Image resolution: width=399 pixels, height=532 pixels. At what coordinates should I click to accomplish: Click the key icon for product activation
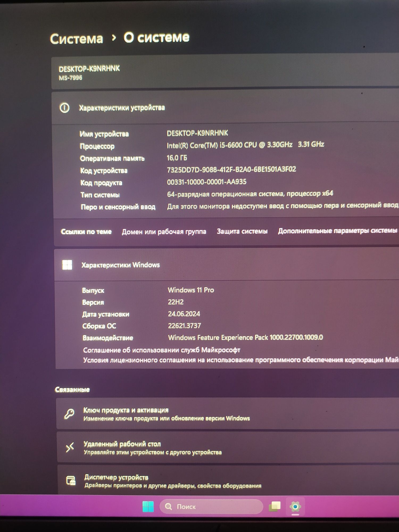coord(69,414)
